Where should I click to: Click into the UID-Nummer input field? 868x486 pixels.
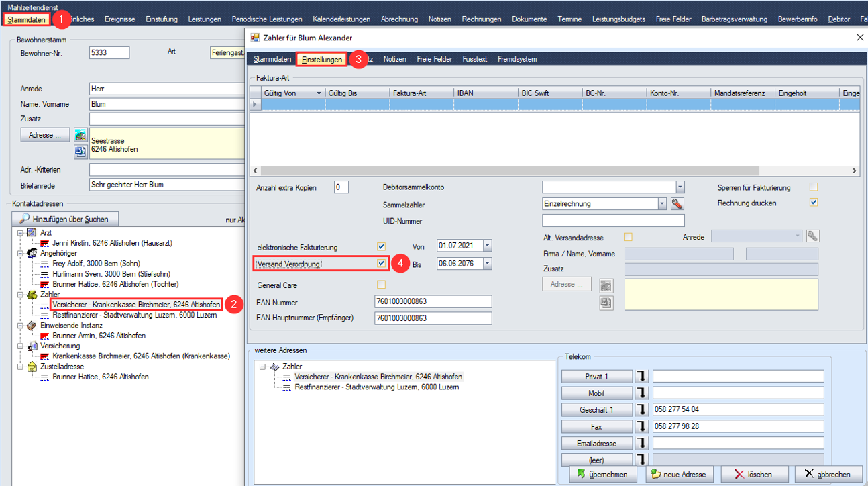[613, 220]
